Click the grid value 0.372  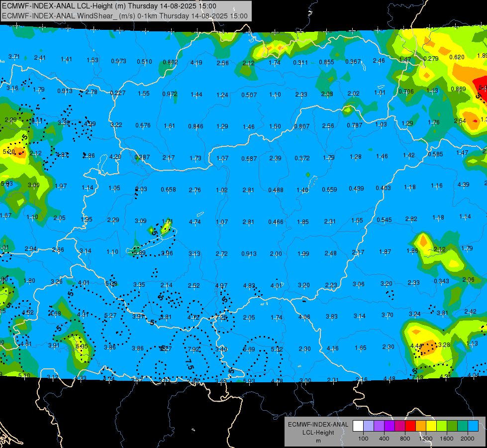click(x=302, y=158)
